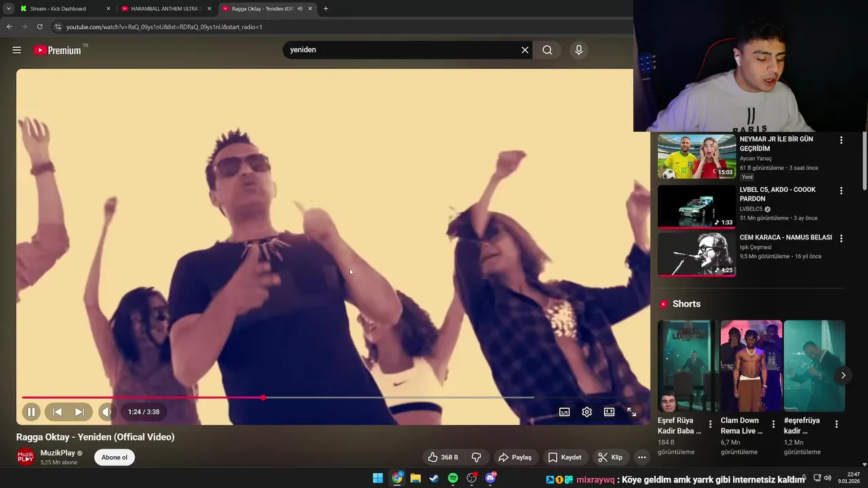Screen dimensions: 868x488
Task: Close the Kick Dashboard tab
Action: (x=108, y=9)
